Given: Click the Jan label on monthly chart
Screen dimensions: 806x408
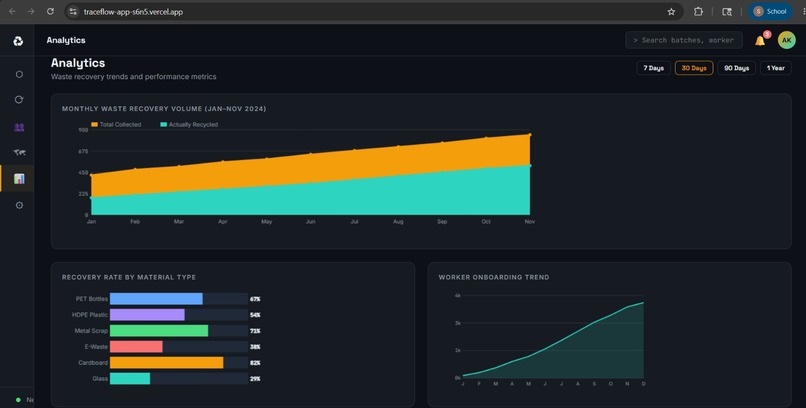Looking at the screenshot, I should click(x=91, y=221).
